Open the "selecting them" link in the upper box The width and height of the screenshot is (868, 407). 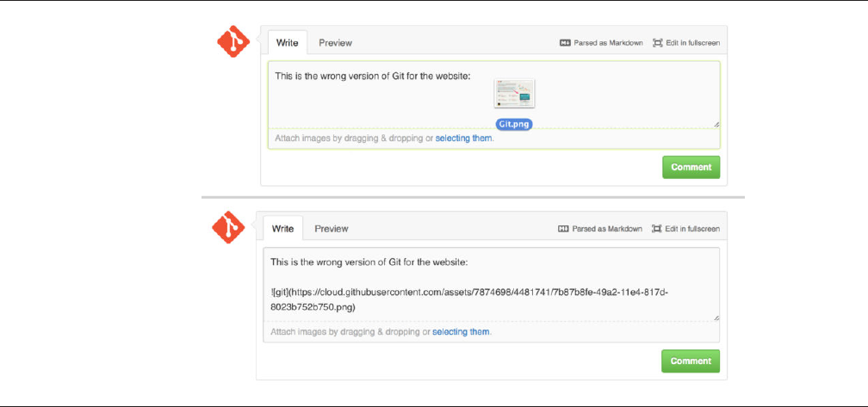463,138
